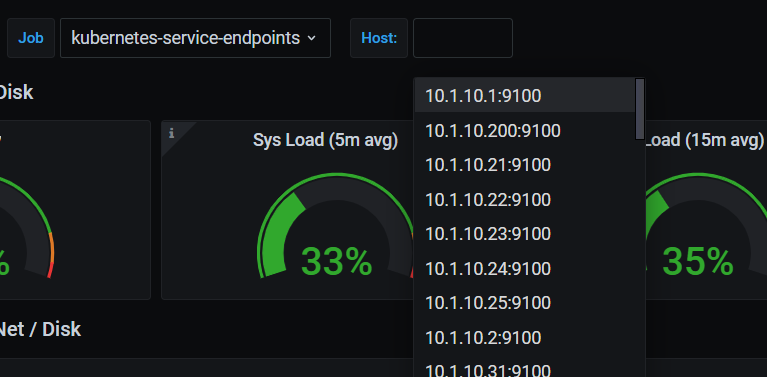Click the 33% gauge value

point(337,262)
